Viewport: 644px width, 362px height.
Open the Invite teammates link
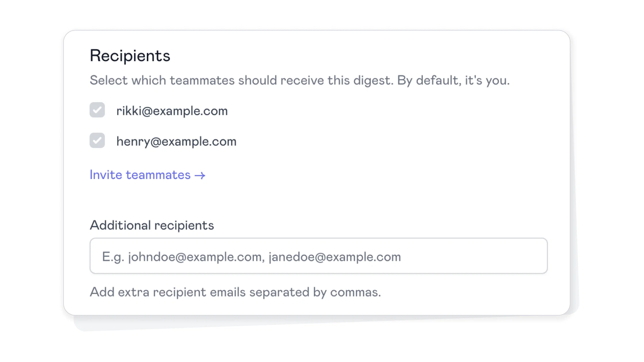pos(147,175)
